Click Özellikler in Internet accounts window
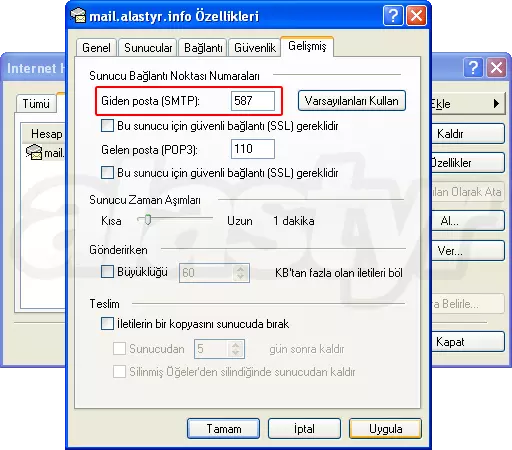The width and height of the screenshot is (512, 450). [x=468, y=163]
